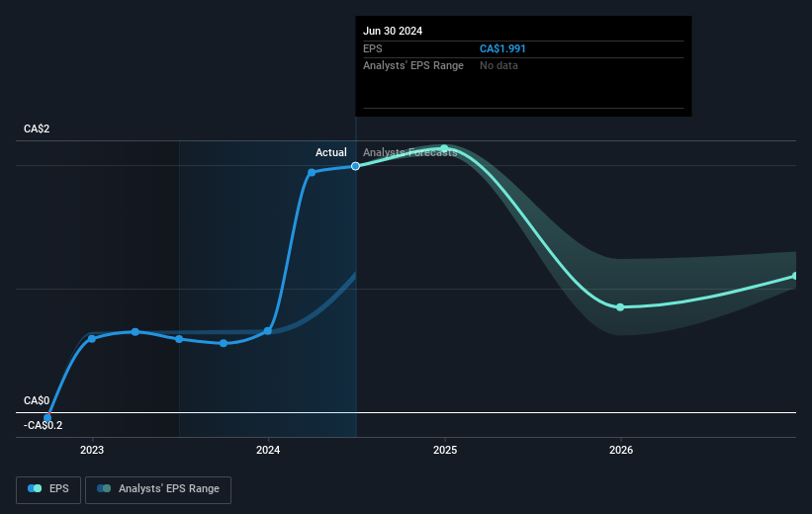Click the Analysts' EPS Range legend icon
812x514 pixels.
[104, 488]
